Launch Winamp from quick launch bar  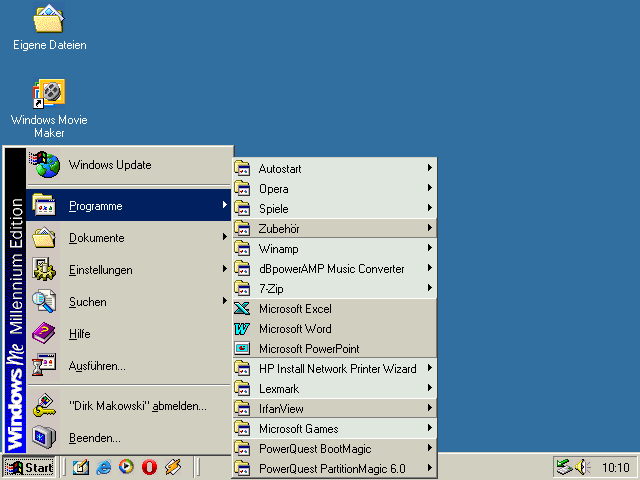point(173,467)
